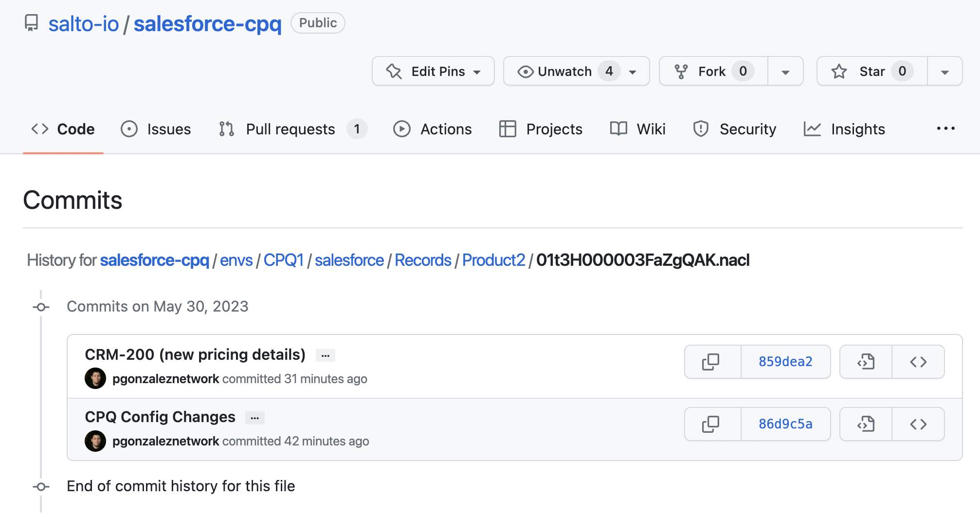Open pgonzaleznetwork author link on CPQ Config Changes
Viewport: 980px width, 517px height.
pyautogui.click(x=165, y=441)
